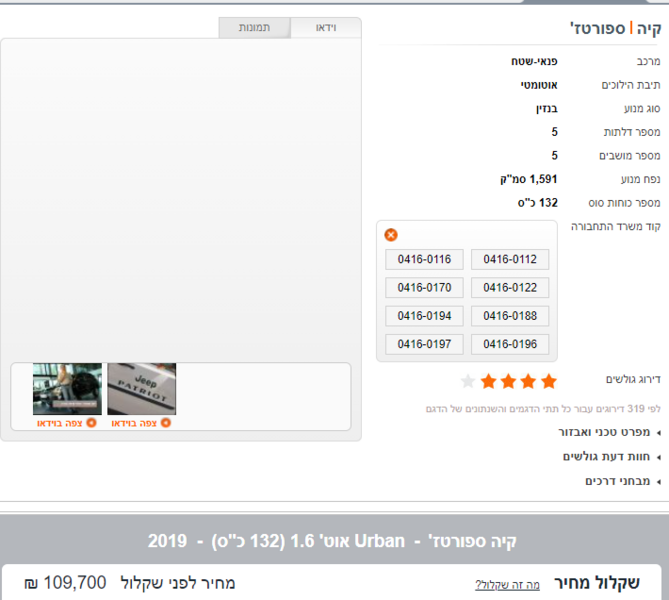Click the 319 ratings note text
Image resolution: width=669 pixels, height=600 pixels.
point(543,409)
